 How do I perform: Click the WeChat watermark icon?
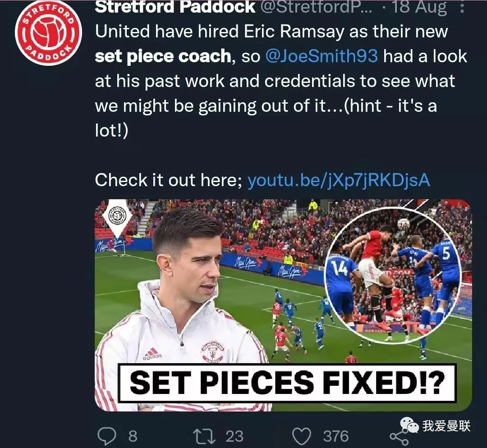coord(409,425)
